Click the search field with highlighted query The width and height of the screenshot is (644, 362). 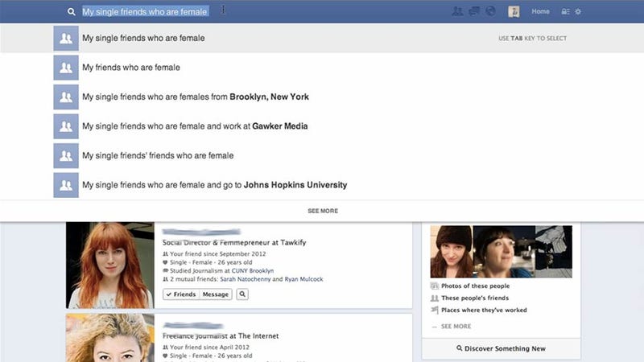[x=146, y=11]
